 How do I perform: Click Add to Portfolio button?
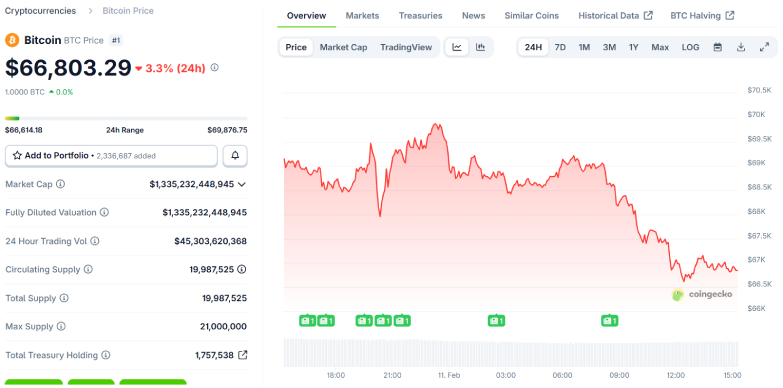pyautogui.click(x=111, y=156)
